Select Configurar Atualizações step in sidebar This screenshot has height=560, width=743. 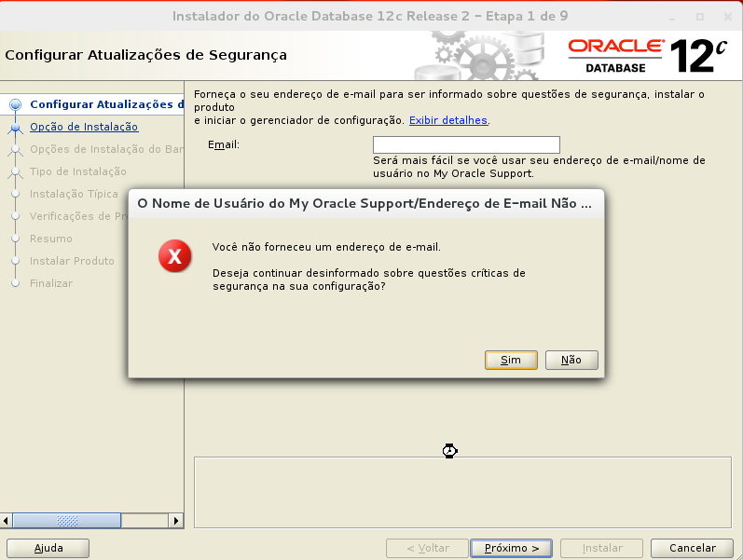106,104
